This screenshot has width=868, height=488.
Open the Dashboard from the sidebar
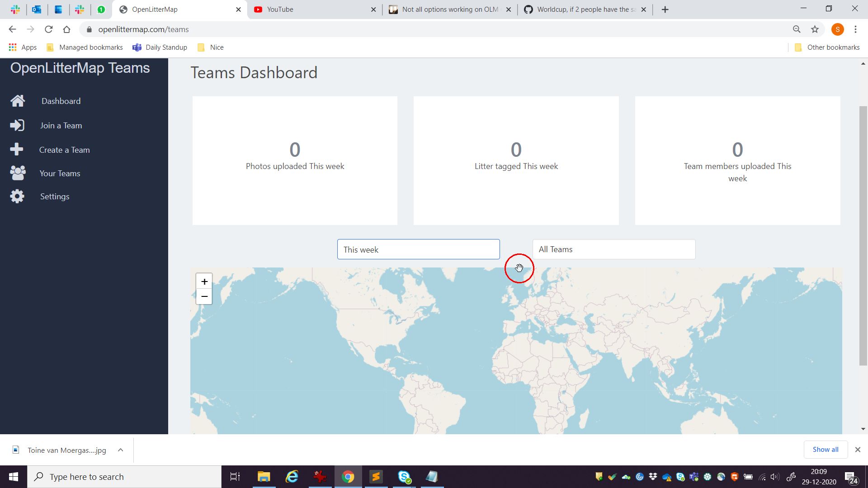[x=61, y=101]
